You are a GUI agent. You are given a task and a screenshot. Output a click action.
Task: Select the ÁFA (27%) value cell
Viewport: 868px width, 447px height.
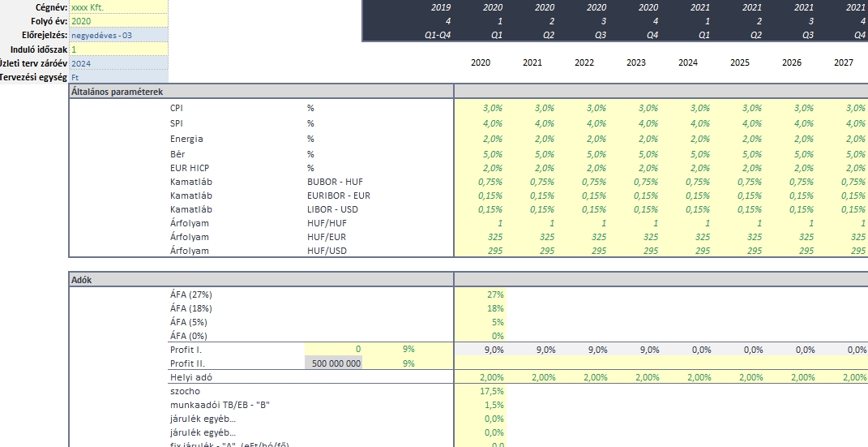tap(481, 294)
